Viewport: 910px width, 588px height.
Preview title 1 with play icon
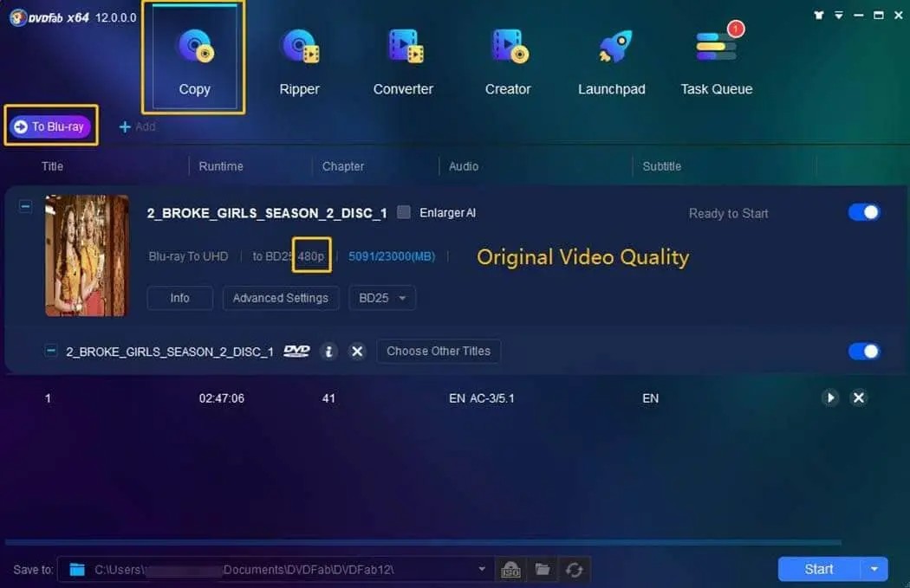(x=830, y=397)
